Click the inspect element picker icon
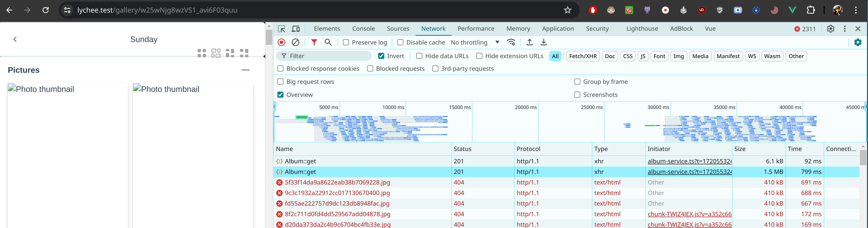 click(x=281, y=29)
